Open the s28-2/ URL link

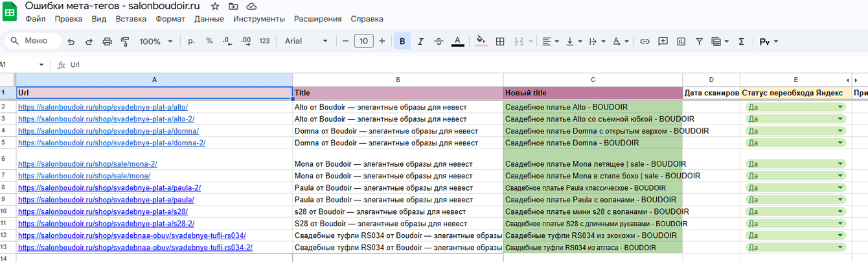pyautogui.click(x=106, y=224)
